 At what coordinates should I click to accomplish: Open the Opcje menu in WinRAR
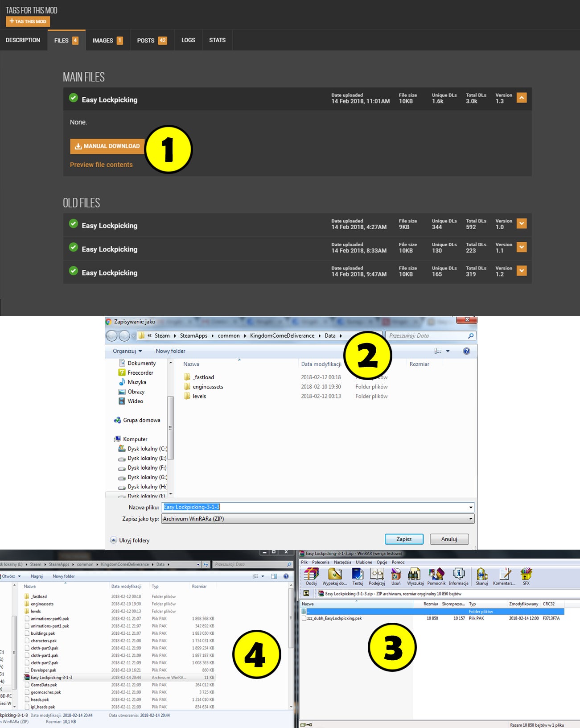tap(382, 562)
